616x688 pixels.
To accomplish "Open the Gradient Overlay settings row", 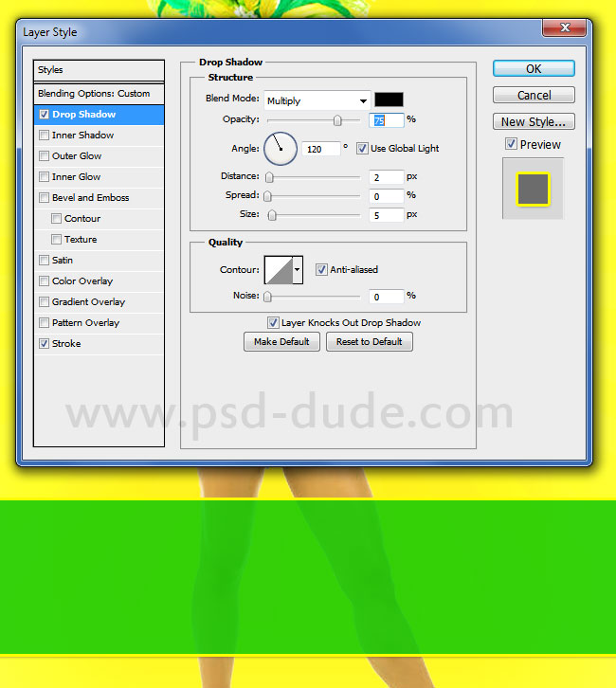I will [99, 302].
